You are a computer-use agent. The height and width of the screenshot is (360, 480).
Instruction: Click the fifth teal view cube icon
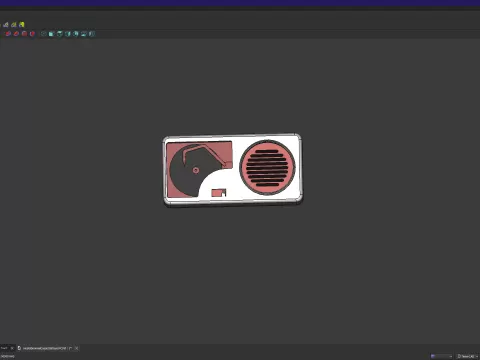76,34
